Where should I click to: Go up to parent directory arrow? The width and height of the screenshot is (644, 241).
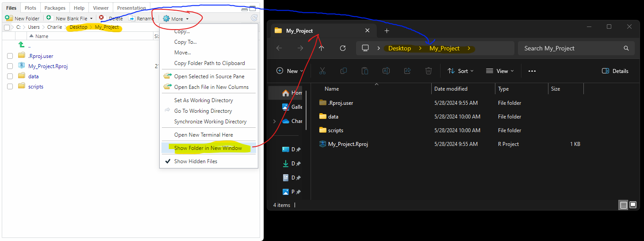click(x=21, y=46)
